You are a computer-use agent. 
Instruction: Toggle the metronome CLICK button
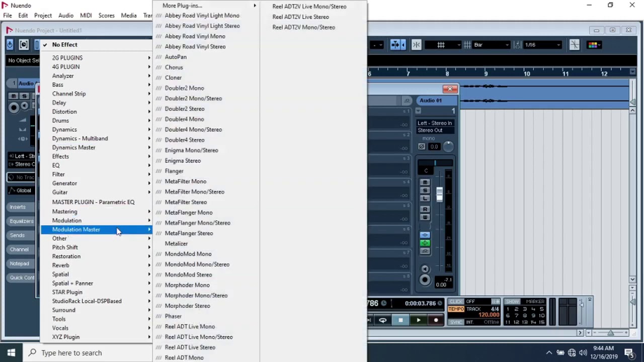(456, 302)
